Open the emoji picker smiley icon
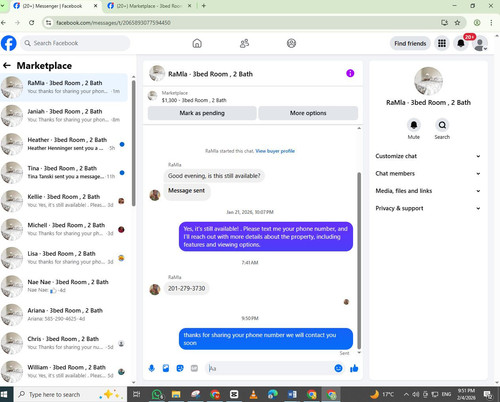This screenshot has height=402, width=500. (x=338, y=368)
